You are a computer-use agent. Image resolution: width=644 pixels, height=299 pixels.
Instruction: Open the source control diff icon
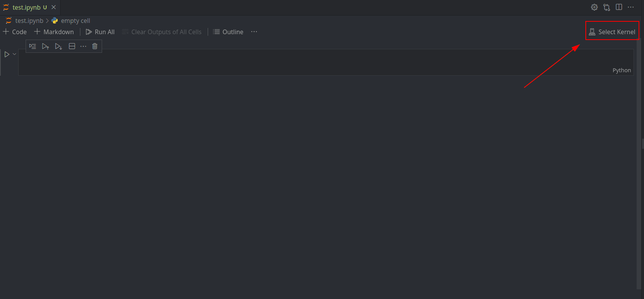pos(606,7)
